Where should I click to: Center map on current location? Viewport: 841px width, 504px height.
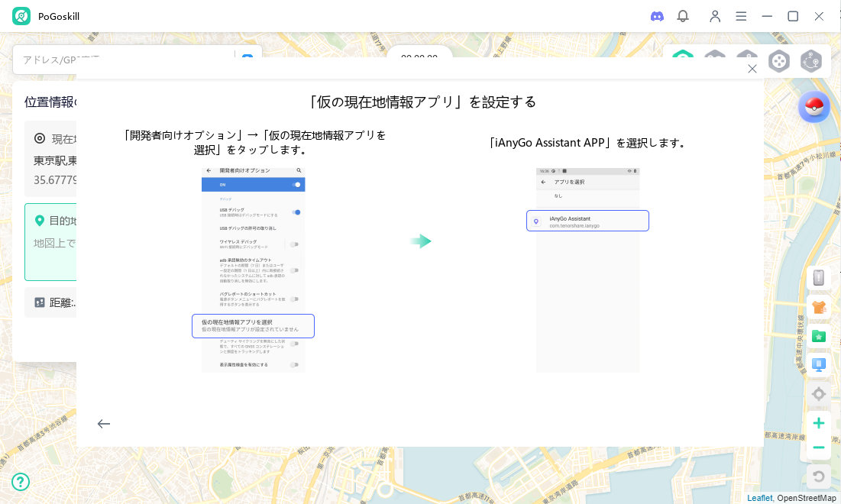tap(819, 394)
